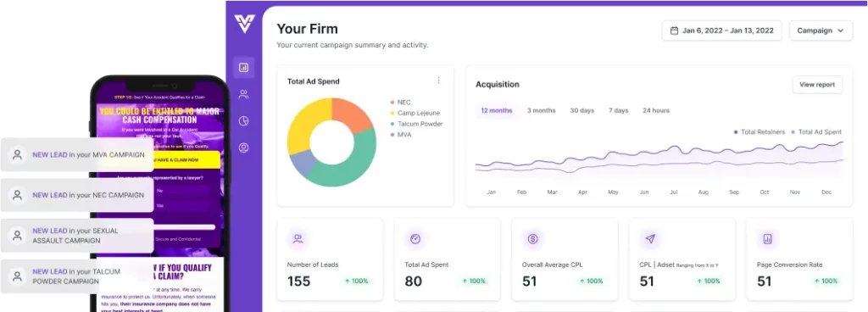868x312 pixels.
Task: Click the View report button
Action: point(817,85)
